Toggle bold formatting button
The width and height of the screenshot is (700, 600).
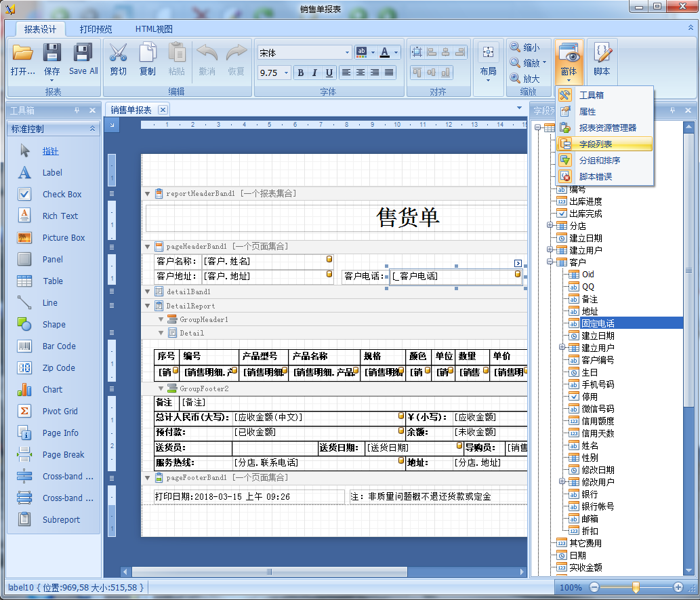(300, 73)
